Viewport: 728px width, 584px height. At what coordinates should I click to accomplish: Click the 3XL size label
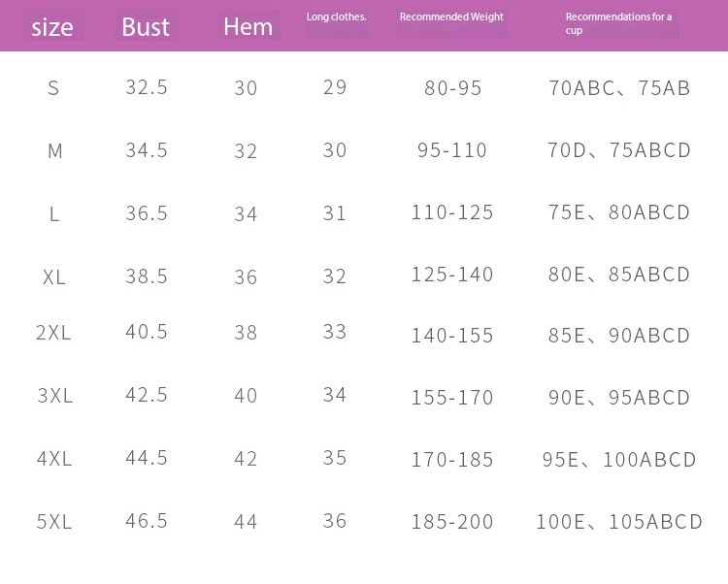pyautogui.click(x=55, y=396)
